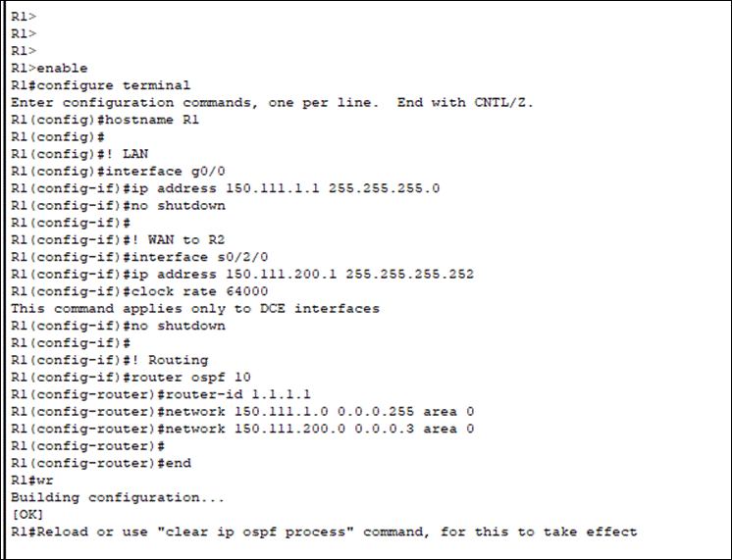Click the 'clock rate 64000' line
This screenshot has height=560, width=732.
click(139, 291)
